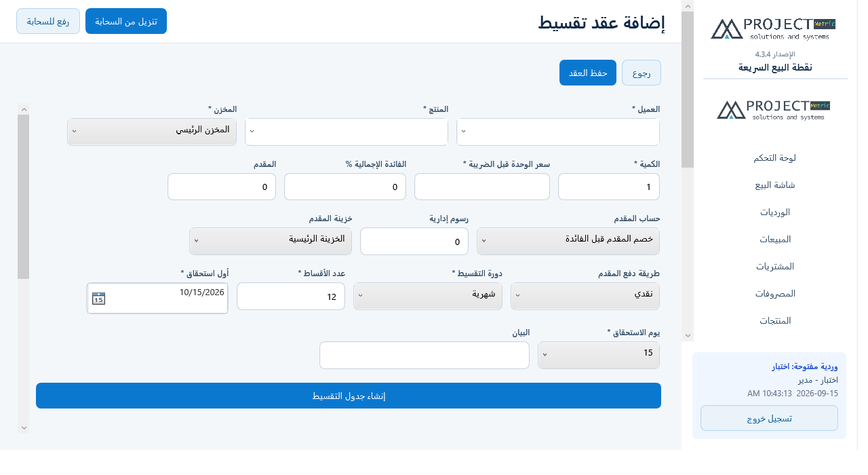868x475 pixels.
Task: Click إنشاء جدول التقسيط button
Action: [349, 396]
